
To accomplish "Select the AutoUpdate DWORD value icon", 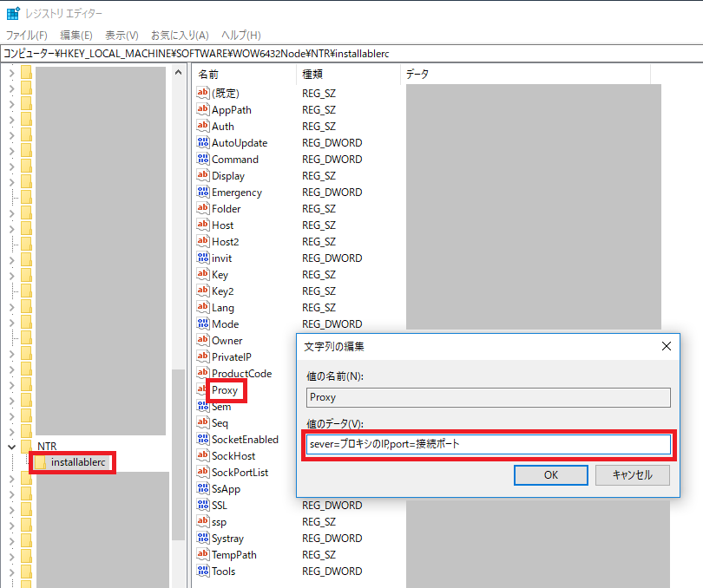I will [203, 142].
